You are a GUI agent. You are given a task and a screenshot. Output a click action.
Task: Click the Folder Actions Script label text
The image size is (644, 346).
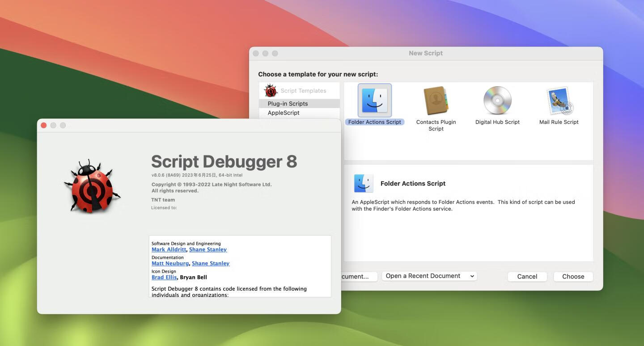point(375,122)
